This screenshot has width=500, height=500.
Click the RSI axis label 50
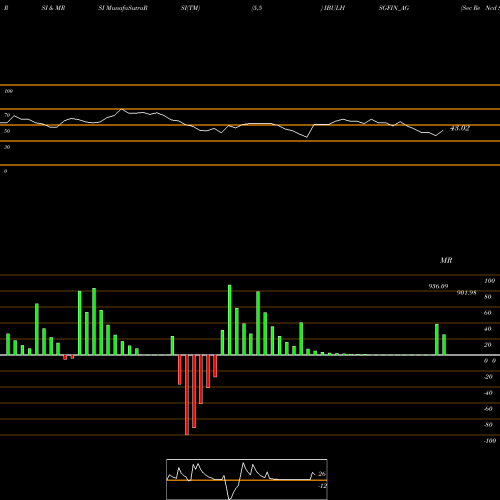[7, 131]
